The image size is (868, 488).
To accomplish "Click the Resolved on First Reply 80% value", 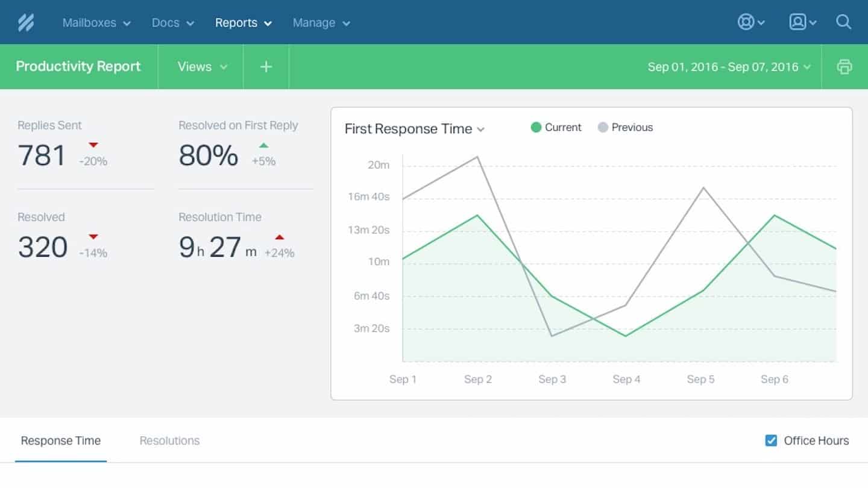I will (209, 155).
